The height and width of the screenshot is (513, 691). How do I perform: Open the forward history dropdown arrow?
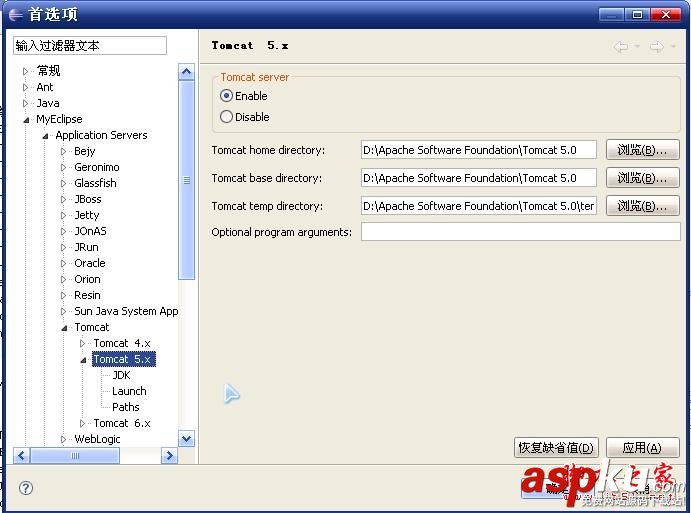673,46
